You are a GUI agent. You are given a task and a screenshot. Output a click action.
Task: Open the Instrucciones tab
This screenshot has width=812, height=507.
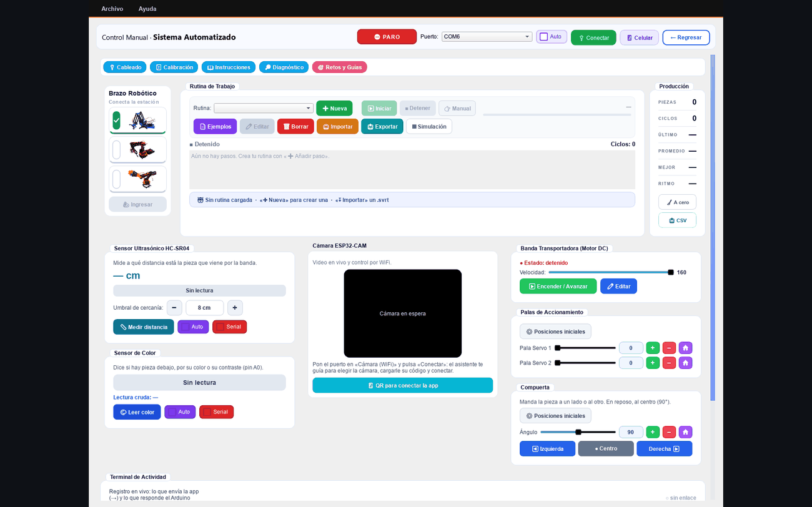[229, 67]
